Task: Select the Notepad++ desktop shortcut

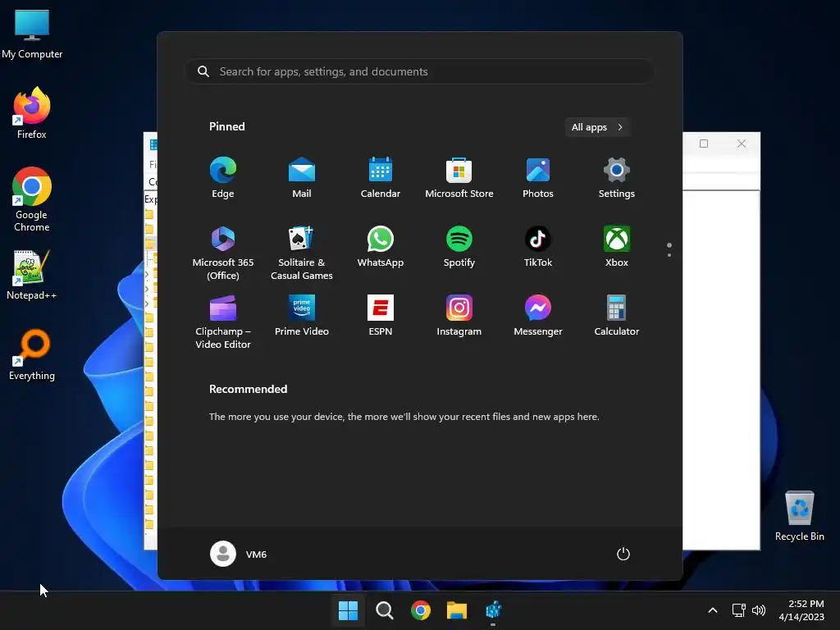Action: (32, 275)
